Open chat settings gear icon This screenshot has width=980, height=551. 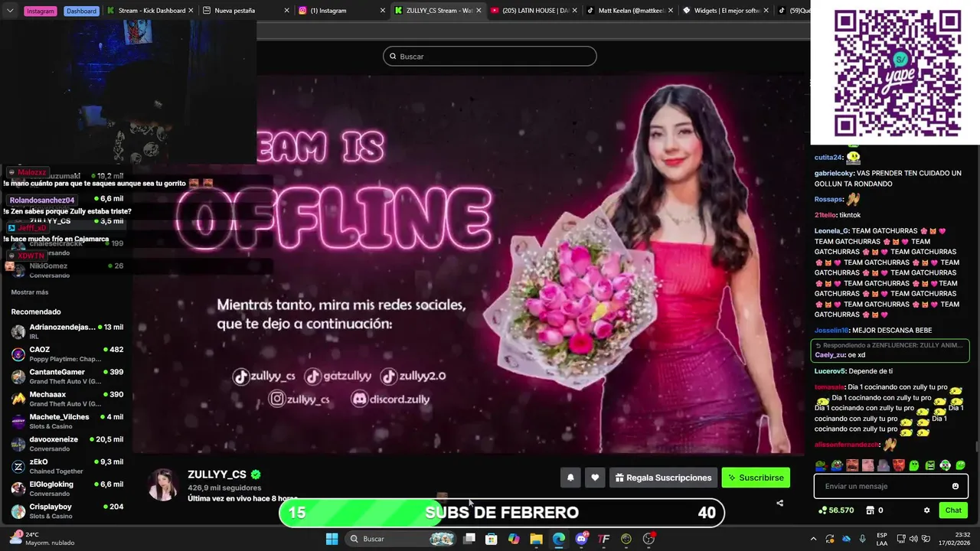(926, 510)
